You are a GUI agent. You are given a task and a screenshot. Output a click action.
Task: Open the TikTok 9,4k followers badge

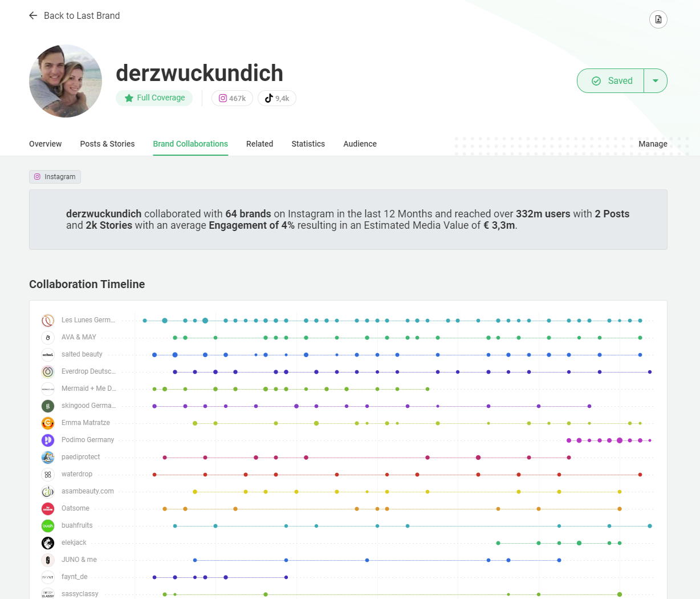(277, 98)
